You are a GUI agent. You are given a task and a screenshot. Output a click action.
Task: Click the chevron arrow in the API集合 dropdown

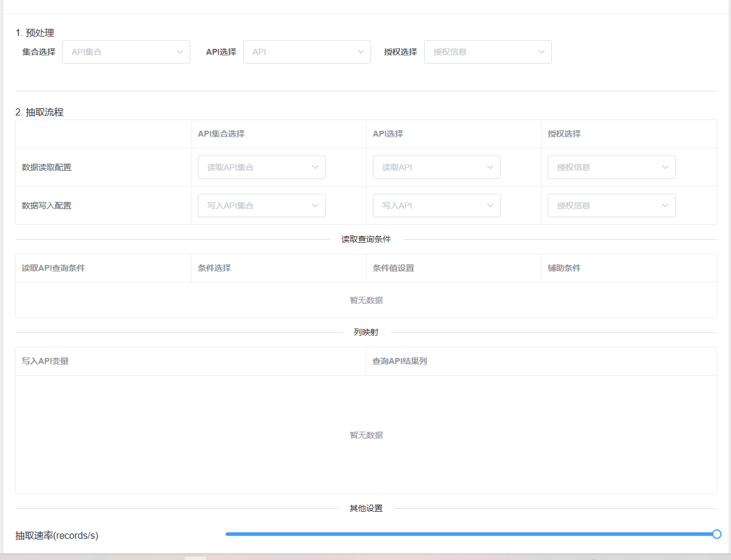coord(180,52)
